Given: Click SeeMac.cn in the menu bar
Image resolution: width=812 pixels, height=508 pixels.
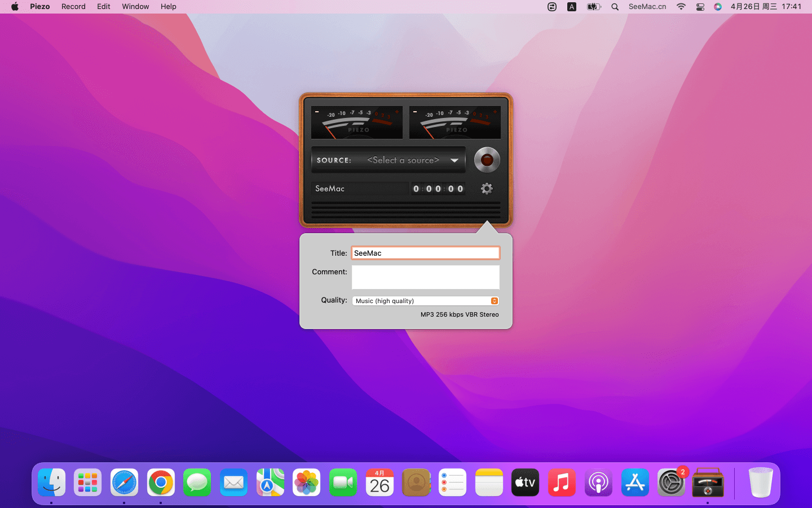Looking at the screenshot, I should coord(647,6).
